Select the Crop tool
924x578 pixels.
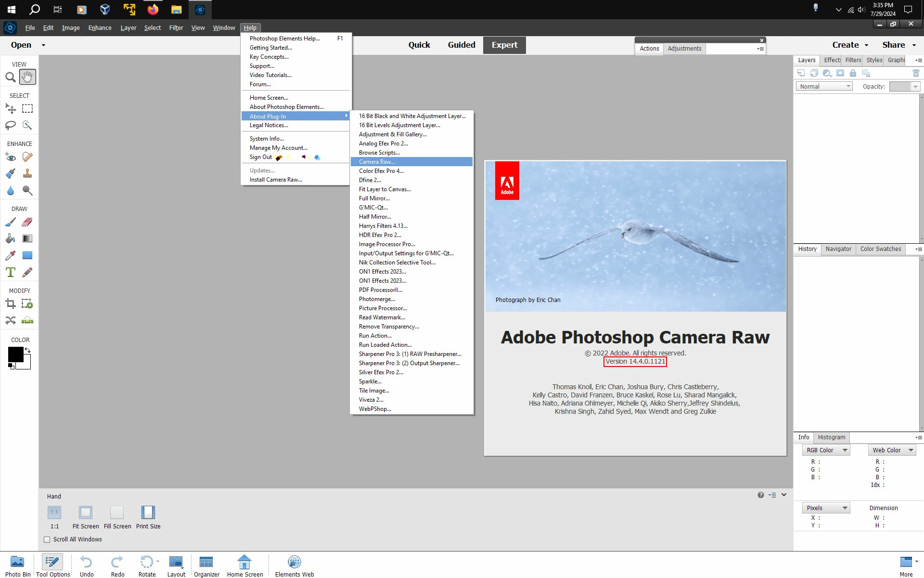10,304
